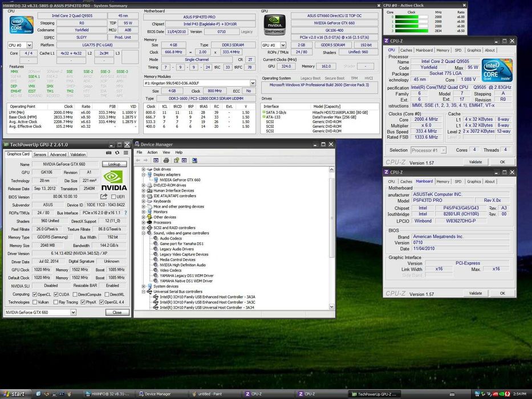
Task: Click the Windows XP start button
Action: click(15, 394)
